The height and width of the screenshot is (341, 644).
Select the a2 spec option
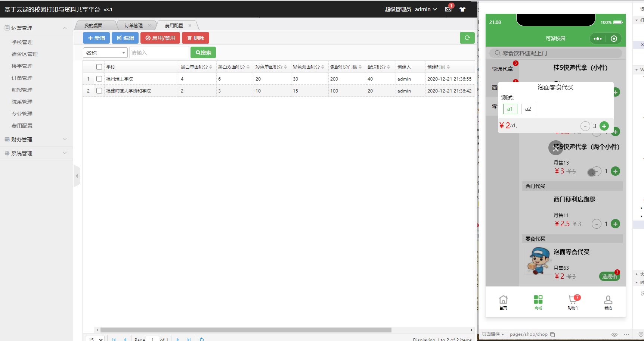pyautogui.click(x=528, y=109)
